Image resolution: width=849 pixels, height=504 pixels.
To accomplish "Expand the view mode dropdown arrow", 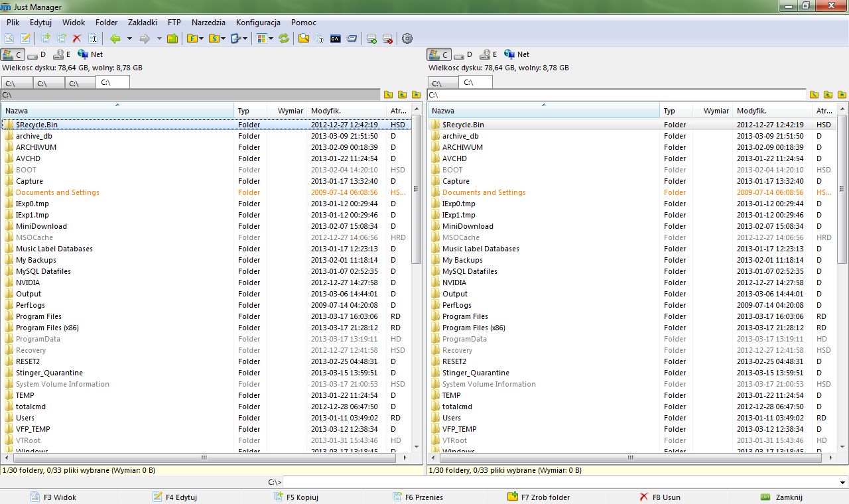I will (271, 38).
